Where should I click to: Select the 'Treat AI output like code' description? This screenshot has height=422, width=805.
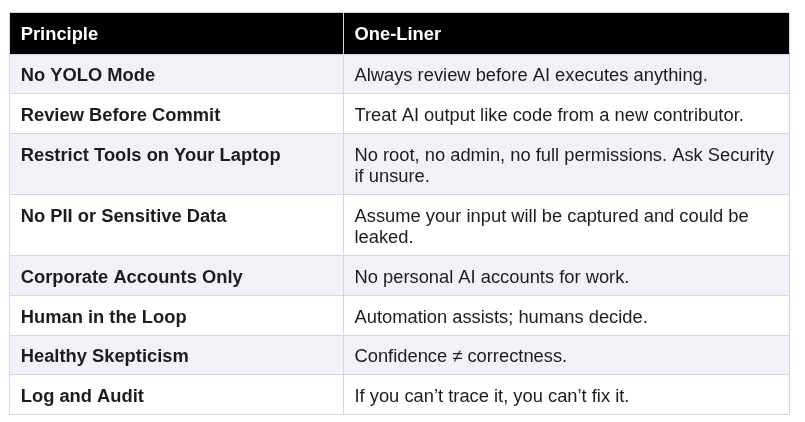[548, 115]
